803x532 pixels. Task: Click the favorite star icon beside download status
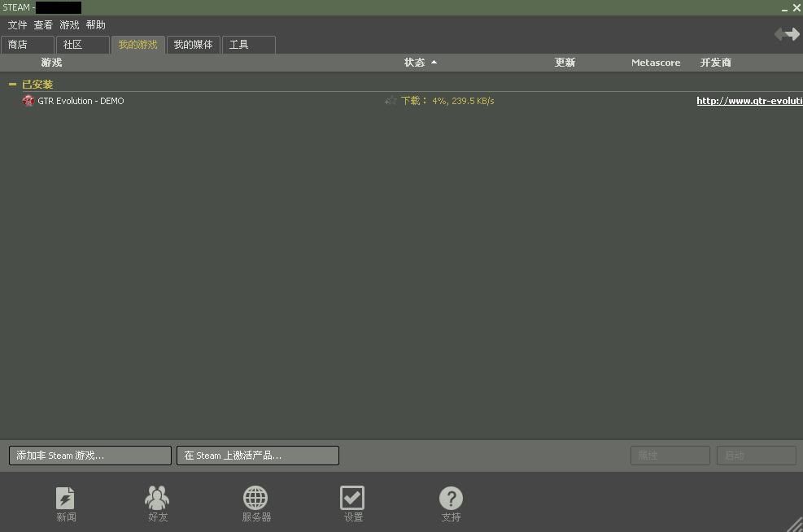coord(391,101)
